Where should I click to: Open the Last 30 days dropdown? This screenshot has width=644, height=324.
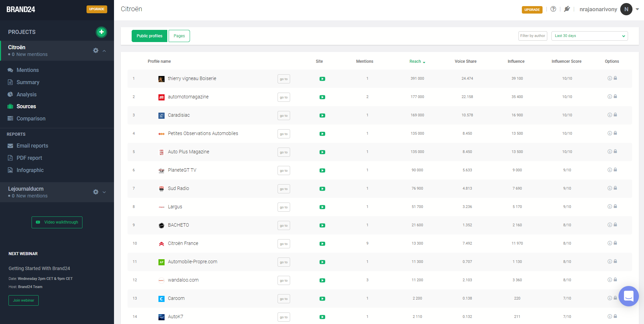tap(589, 36)
